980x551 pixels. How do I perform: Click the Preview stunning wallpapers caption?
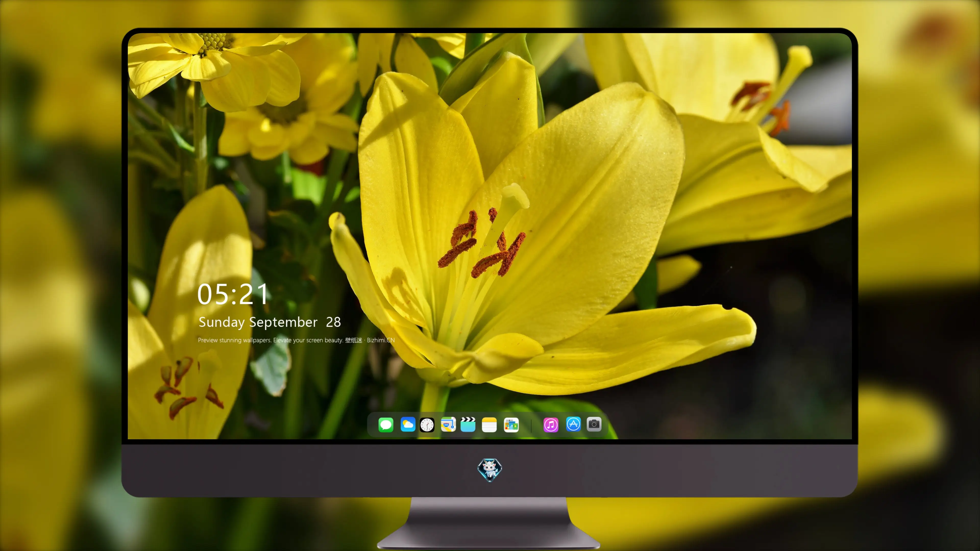pos(296,340)
